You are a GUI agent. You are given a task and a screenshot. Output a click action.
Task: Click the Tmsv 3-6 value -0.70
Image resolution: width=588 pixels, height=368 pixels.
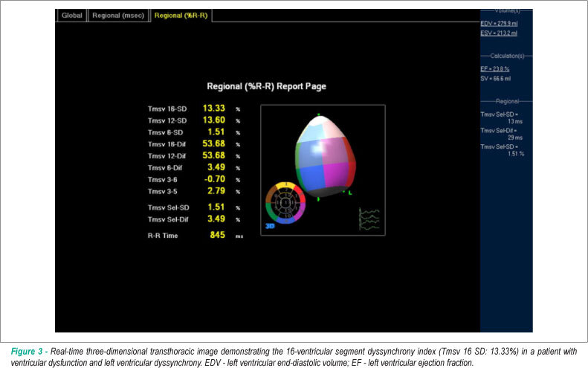point(215,179)
